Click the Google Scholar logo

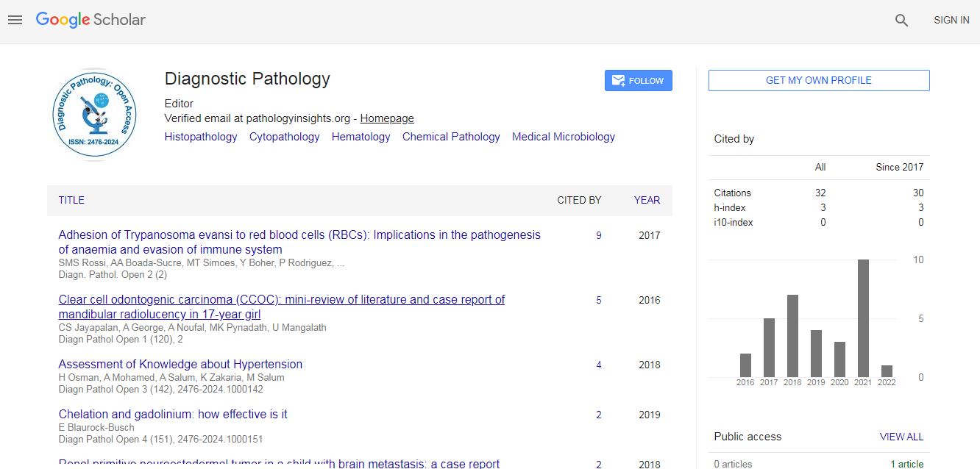[x=90, y=20]
